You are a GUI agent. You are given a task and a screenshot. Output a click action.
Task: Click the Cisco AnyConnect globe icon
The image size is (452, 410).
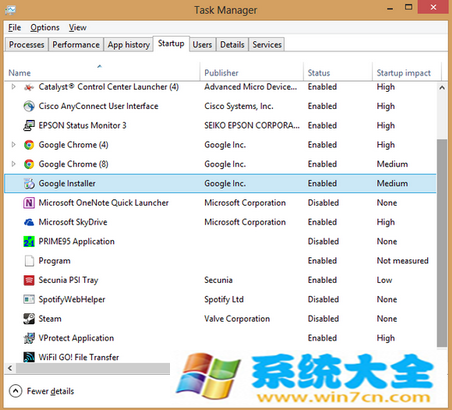pyautogui.click(x=29, y=106)
